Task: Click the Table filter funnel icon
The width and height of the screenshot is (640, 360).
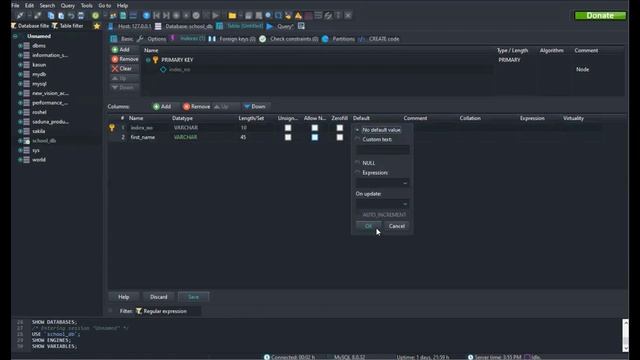Action: click(55, 26)
